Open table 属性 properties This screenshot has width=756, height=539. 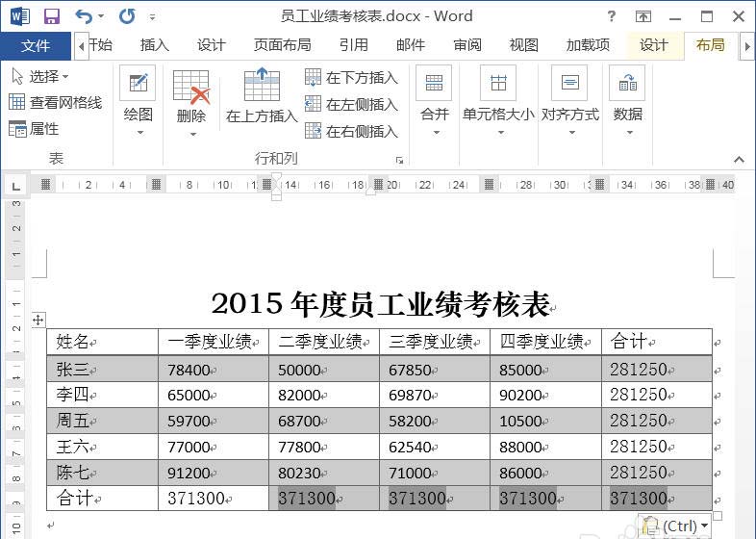coord(34,129)
